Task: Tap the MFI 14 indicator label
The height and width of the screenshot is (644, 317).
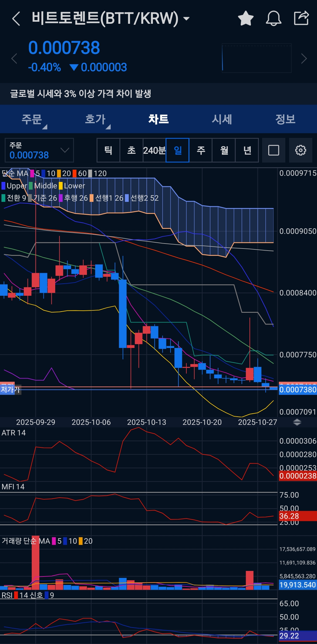Action: tap(13, 487)
